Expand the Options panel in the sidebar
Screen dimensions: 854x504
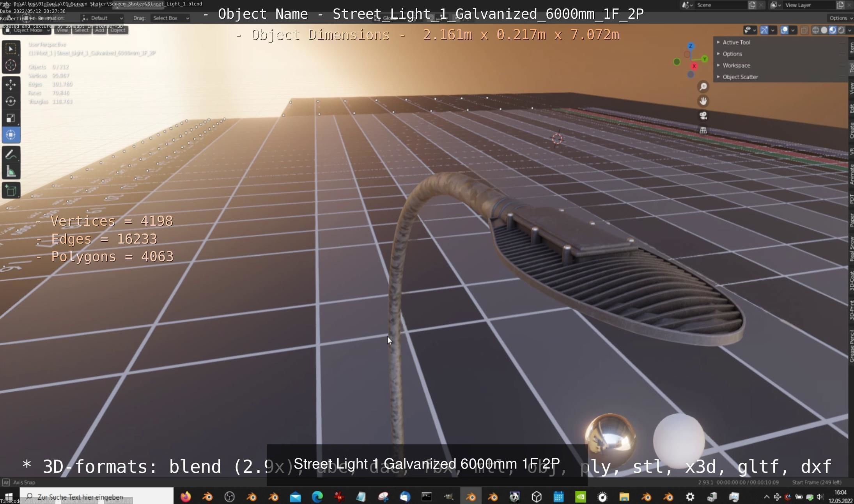tap(732, 54)
